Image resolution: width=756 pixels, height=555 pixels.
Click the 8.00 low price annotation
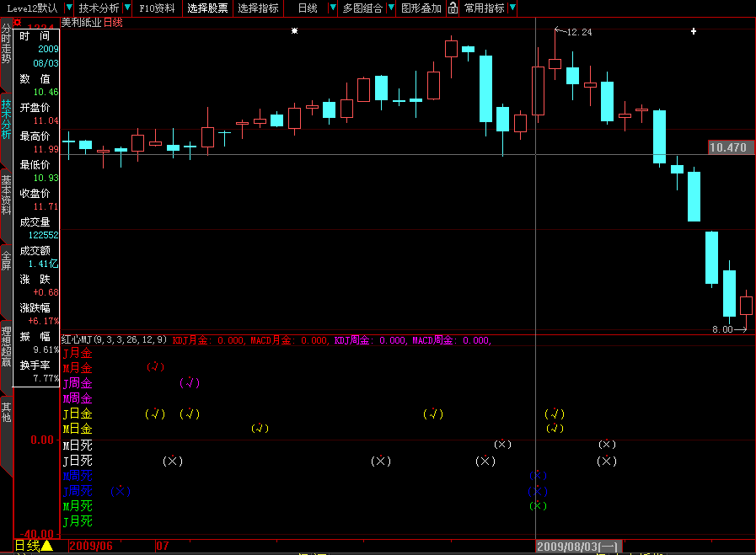tap(722, 329)
